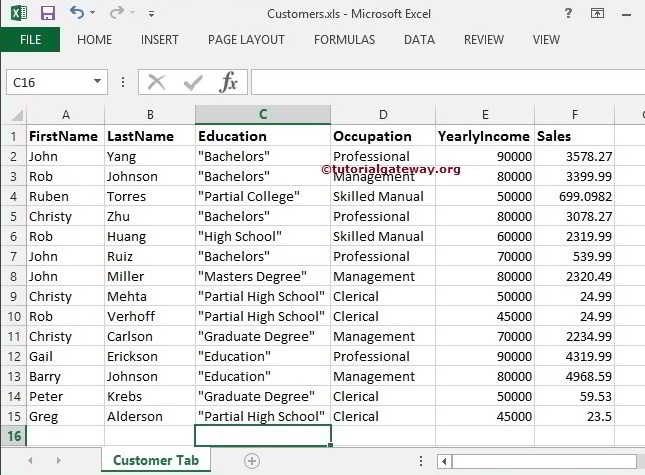
Task: Confirm entry with the checkmark icon
Action: tap(193, 82)
